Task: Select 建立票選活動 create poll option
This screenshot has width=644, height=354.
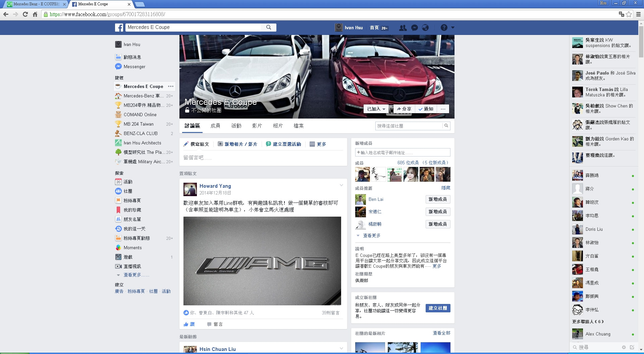Action: coord(283,144)
